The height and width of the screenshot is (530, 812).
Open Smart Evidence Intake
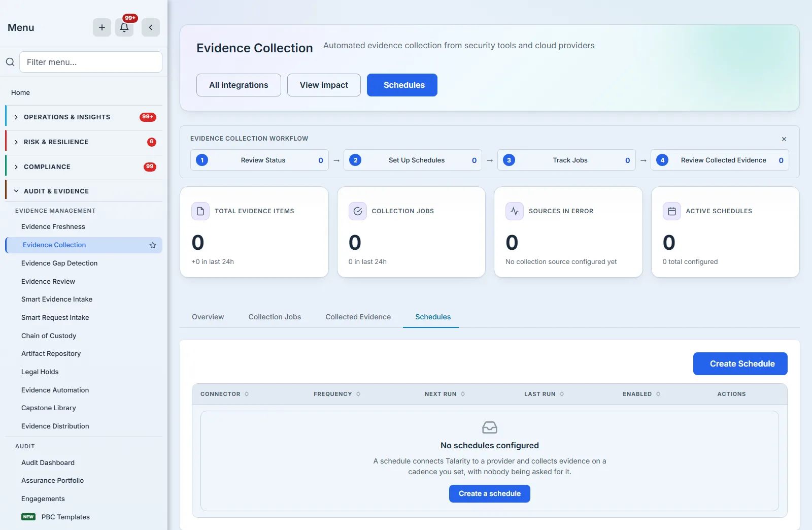tap(84, 300)
